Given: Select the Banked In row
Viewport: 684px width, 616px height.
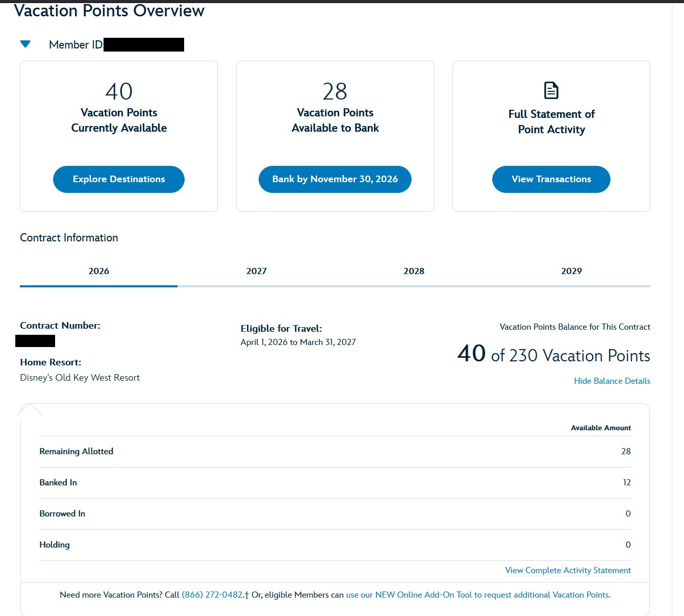Looking at the screenshot, I should (x=335, y=483).
